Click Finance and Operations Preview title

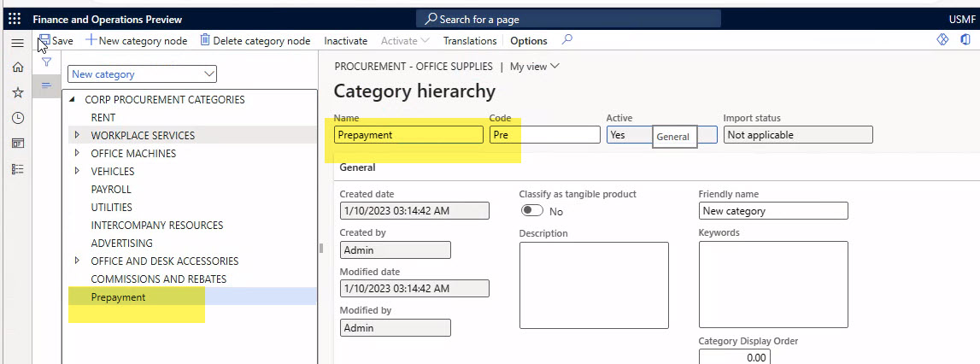coord(107,20)
